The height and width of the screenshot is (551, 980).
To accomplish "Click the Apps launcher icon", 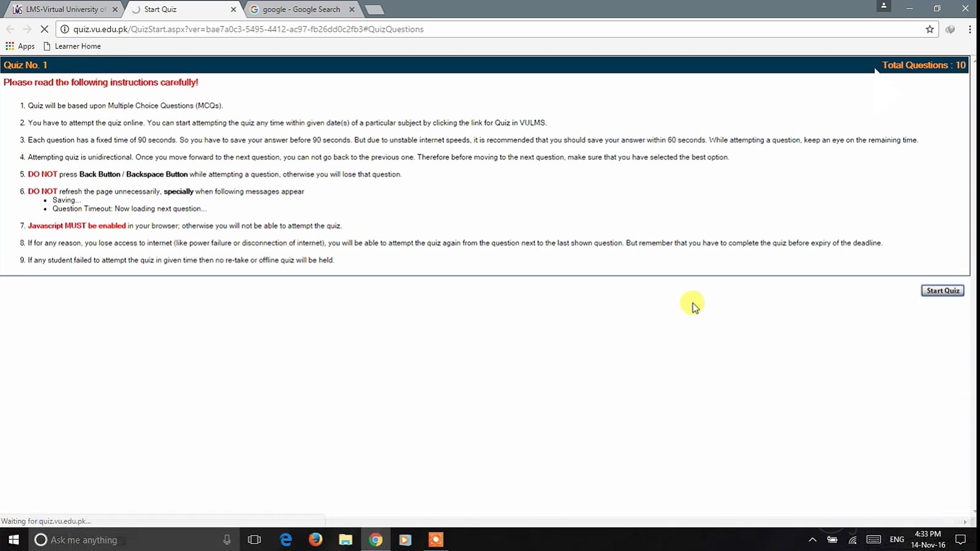I will 9,46.
